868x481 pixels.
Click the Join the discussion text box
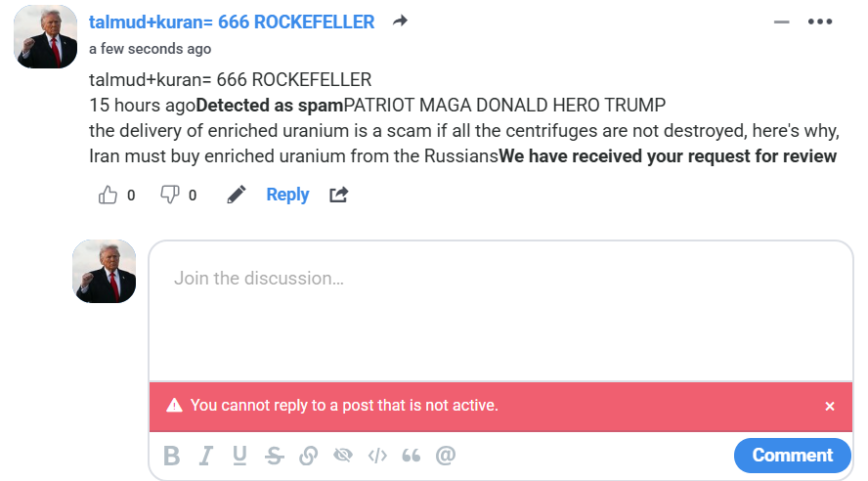(500, 313)
